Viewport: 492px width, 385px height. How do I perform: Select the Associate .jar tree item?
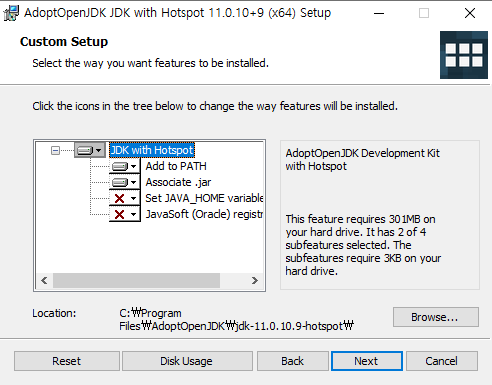(178, 182)
